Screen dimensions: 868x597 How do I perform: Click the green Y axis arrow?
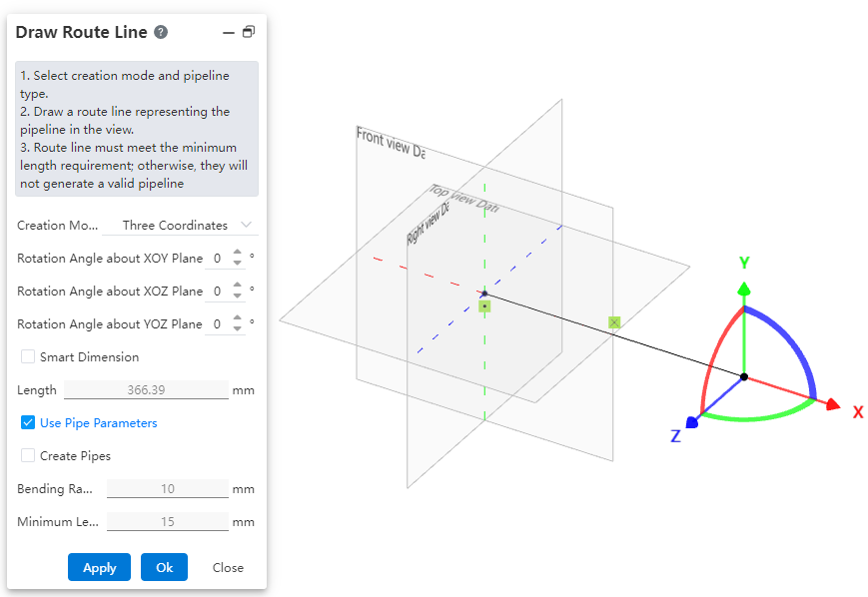(743, 290)
